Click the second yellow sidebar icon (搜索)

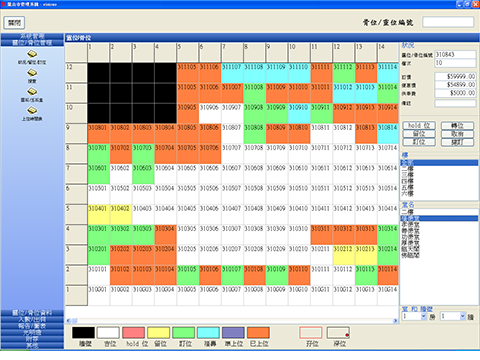pos(32,73)
